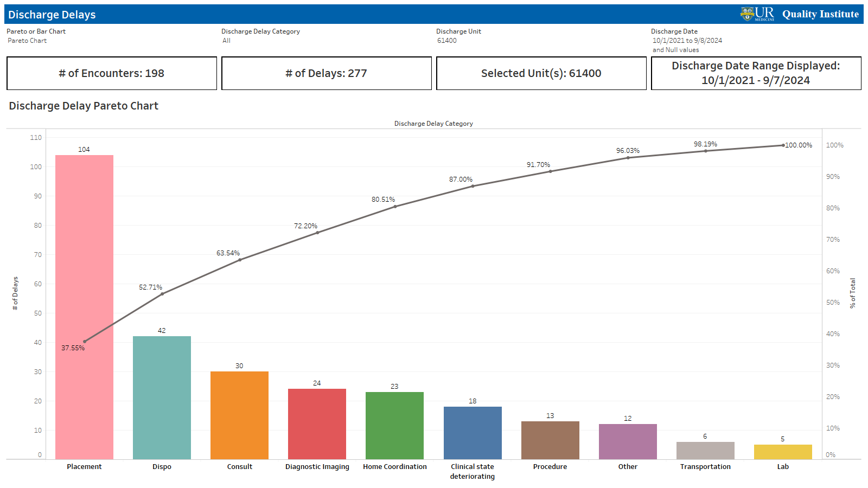Select the red Diagnostic Imaging bar

[317, 424]
